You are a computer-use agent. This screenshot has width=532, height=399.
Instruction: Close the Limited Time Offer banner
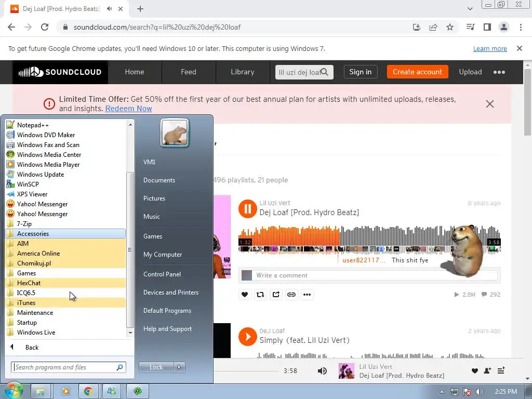click(489, 104)
